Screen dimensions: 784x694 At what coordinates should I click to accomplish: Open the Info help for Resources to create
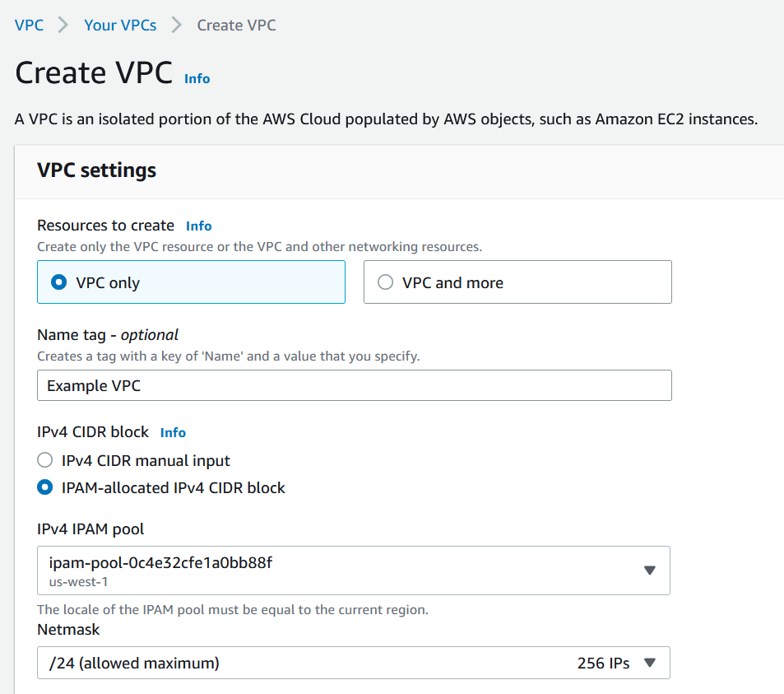click(198, 226)
